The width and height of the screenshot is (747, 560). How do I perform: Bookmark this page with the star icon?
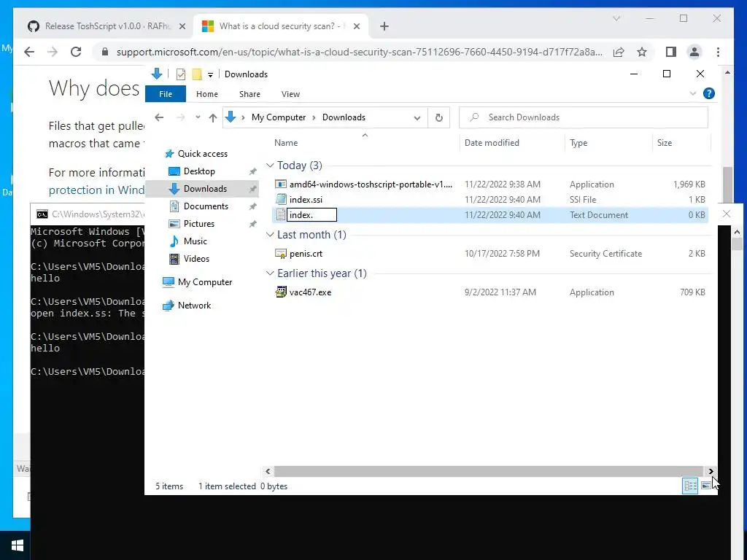pyautogui.click(x=642, y=52)
